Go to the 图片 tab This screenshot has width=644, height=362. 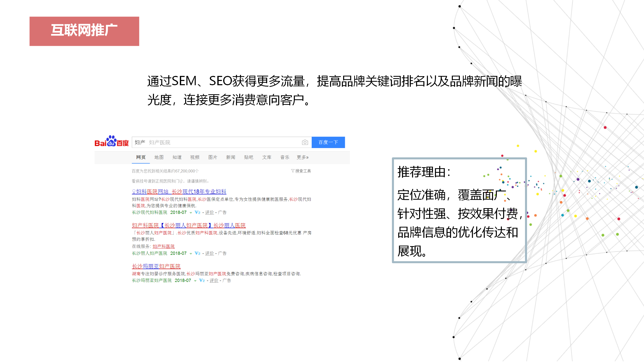[x=213, y=157]
